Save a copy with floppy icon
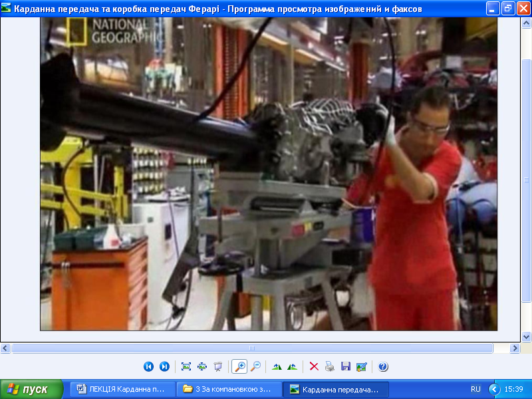Screen dimensions: 532x399 click(345, 366)
